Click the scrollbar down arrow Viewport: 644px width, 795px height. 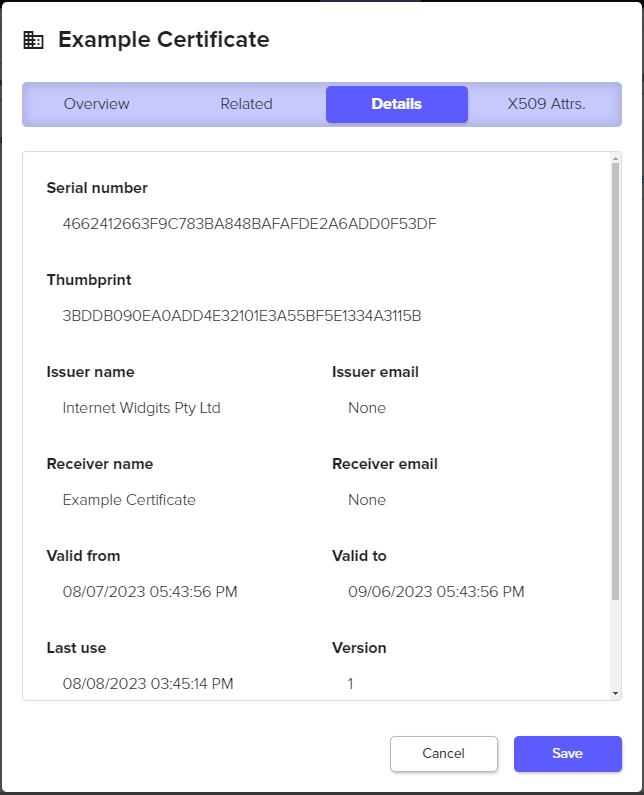(615, 693)
